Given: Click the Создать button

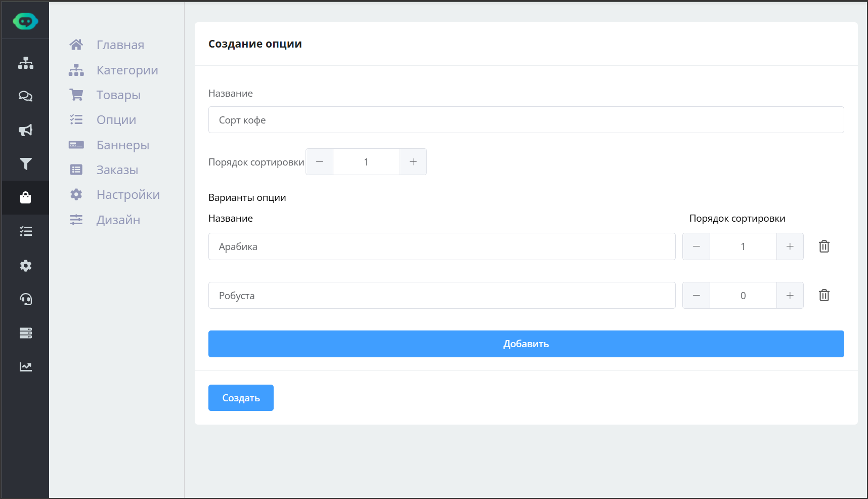Looking at the screenshot, I should (x=241, y=398).
